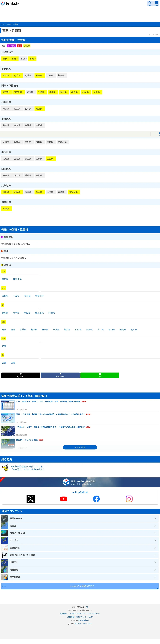The height and width of the screenshot is (644, 160).
Task: Open the search magnifier icon
Action: tap(150, 3)
